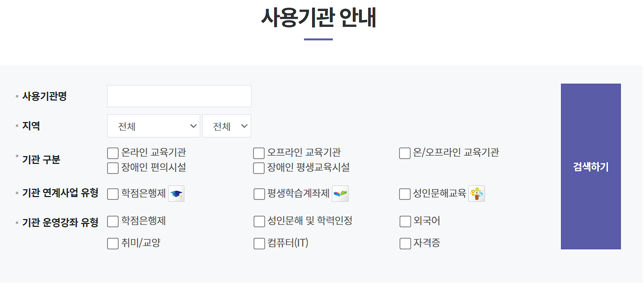The width and height of the screenshot is (644, 283).
Task: Select the 취미/교양 checkbox
Action: pos(112,244)
